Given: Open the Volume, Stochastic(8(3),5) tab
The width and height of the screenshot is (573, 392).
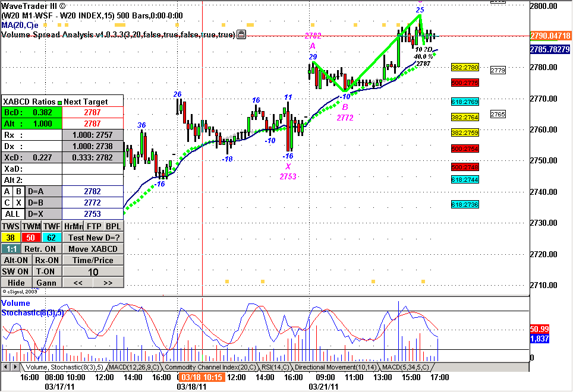Looking at the screenshot, I should pos(64,367).
